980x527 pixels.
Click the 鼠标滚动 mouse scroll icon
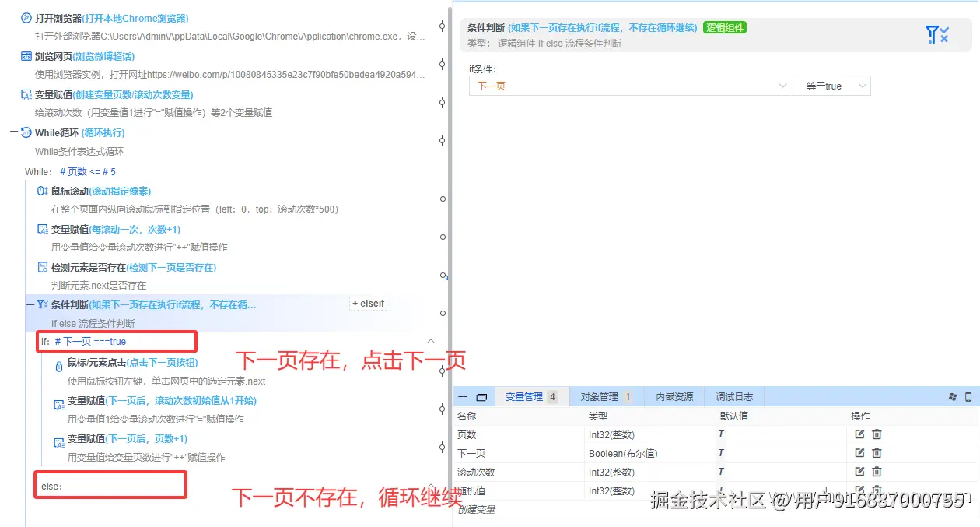point(43,191)
